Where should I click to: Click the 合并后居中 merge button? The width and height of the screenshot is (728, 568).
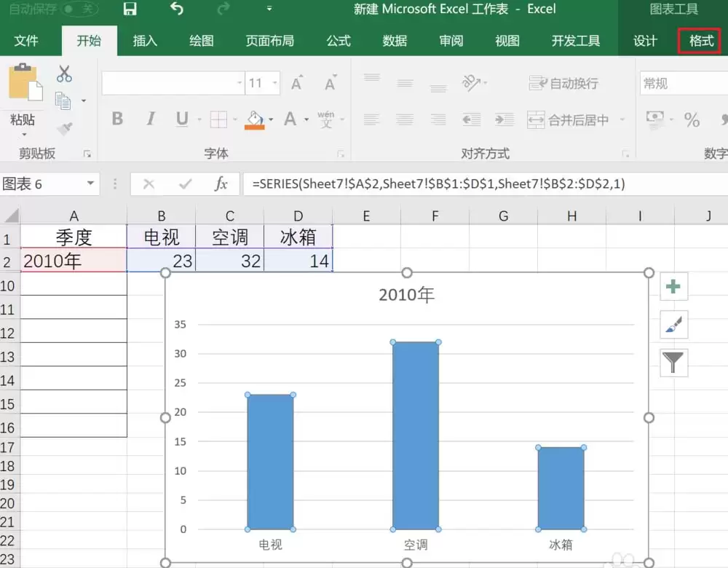pyautogui.click(x=569, y=120)
